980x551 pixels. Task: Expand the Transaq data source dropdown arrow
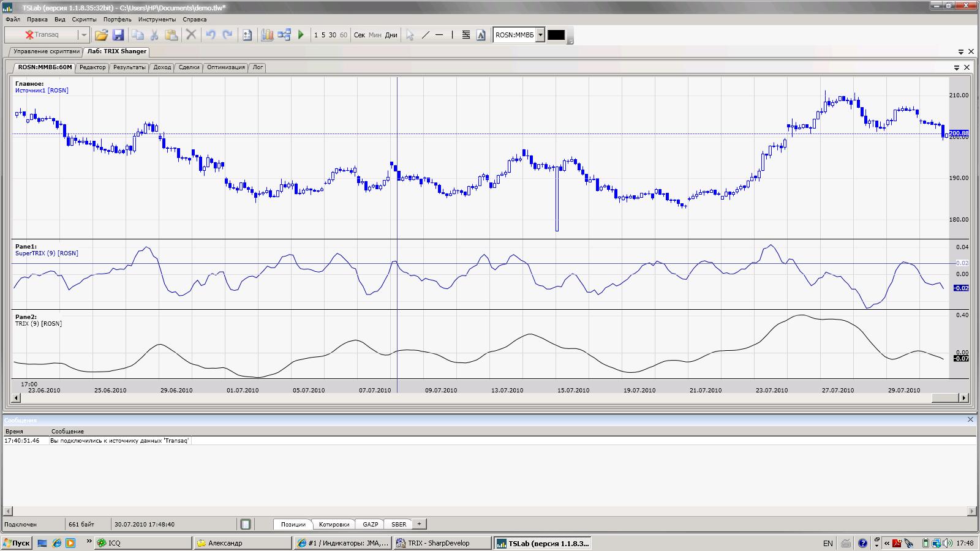pyautogui.click(x=84, y=35)
